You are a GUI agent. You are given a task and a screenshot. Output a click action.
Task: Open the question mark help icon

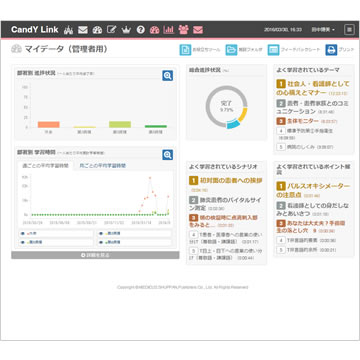tap(141, 30)
